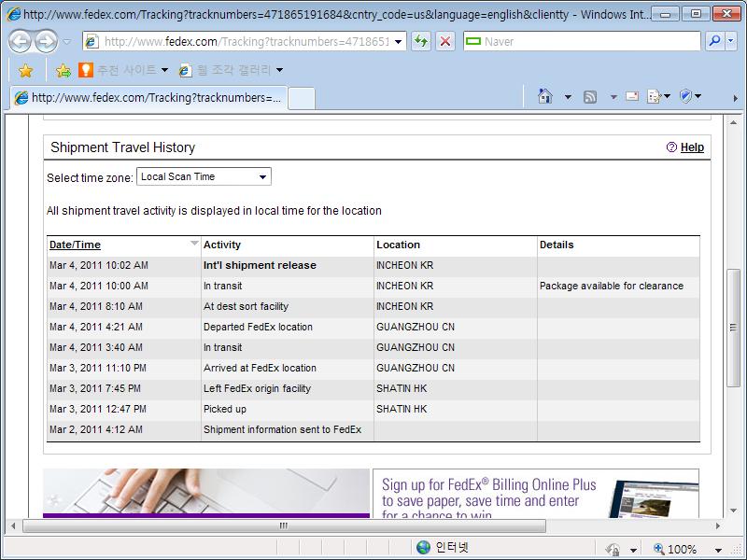Open the recent pages dropdown arrow
The height and width of the screenshot is (560, 747).
click(66, 42)
